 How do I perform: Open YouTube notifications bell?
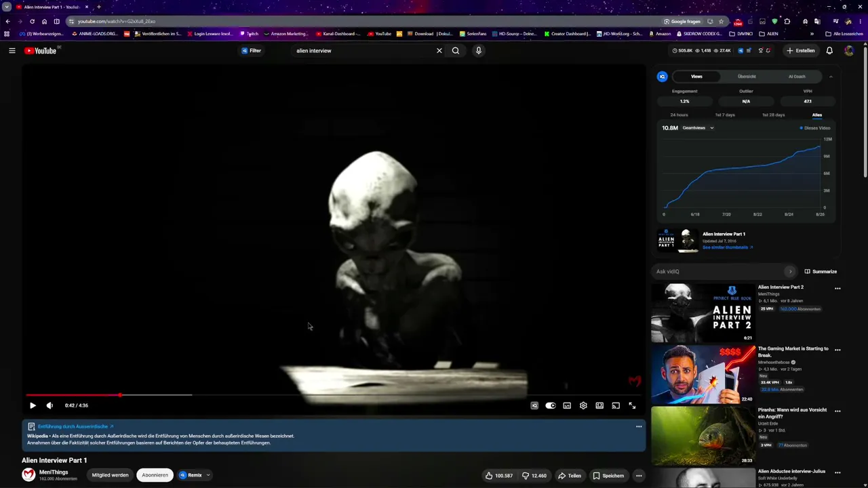pos(829,51)
